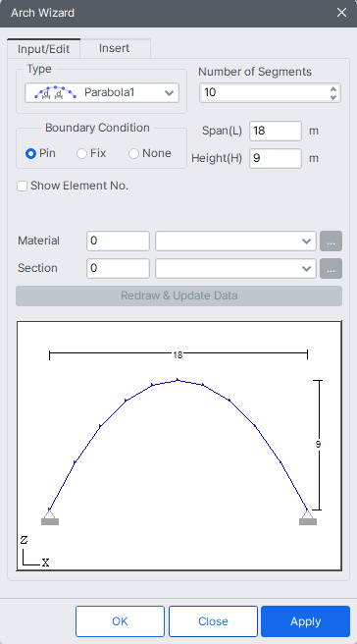Click Redraw & Update Data button
Viewport: 357px width, 644px height.
[178, 295]
